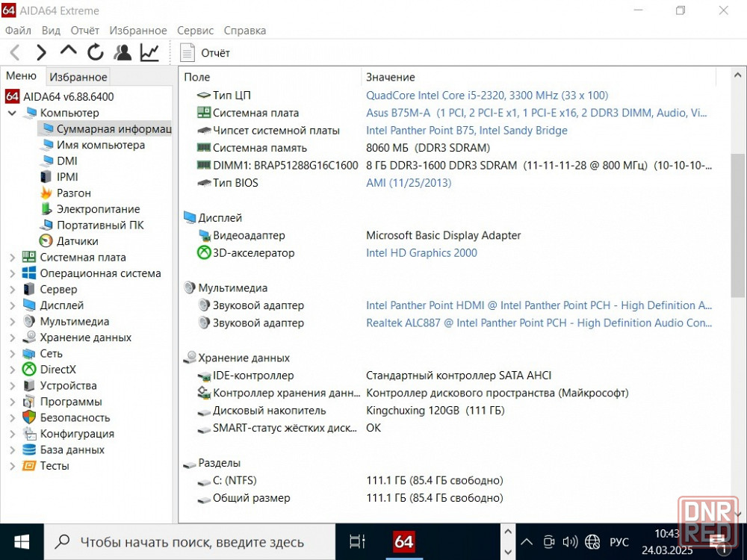The height and width of the screenshot is (560, 747).
Task: Open the Отчёт menu in the menu bar
Action: tap(85, 31)
